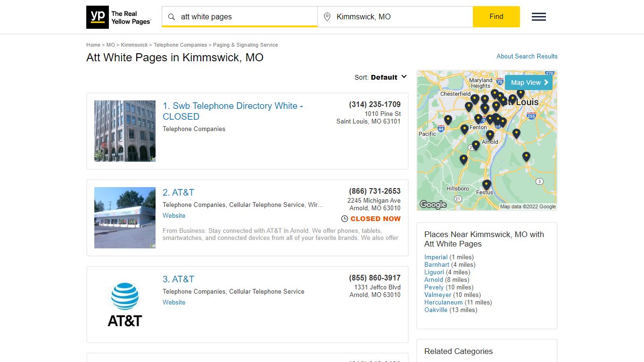Click the Swb building photo thumbnail
Screen dimensions: 644x362
click(125, 131)
